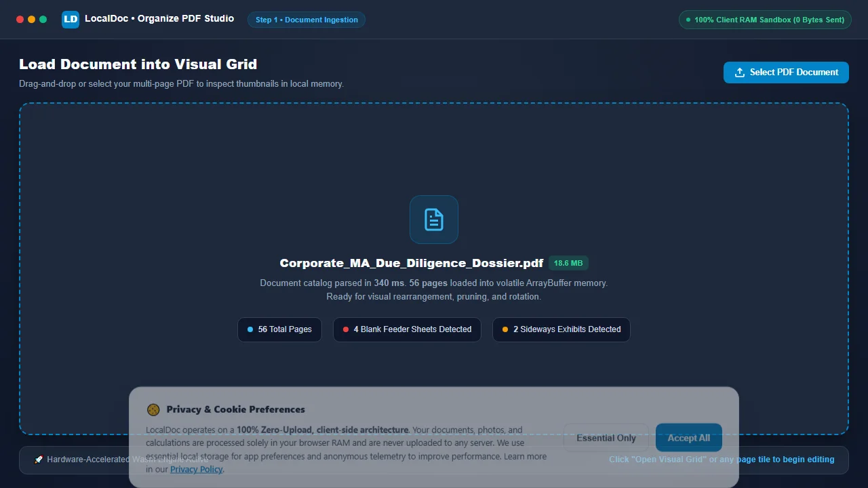
Task: Click the LD LocalDoc logo icon
Action: 71,20
